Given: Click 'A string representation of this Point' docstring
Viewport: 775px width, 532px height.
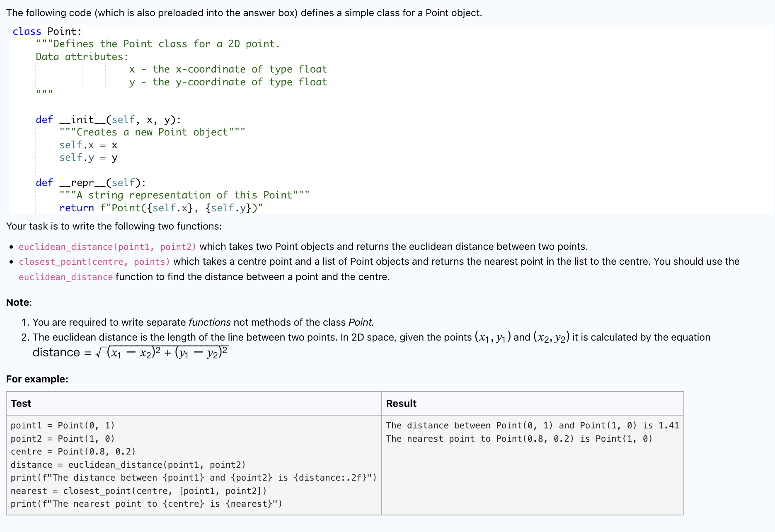Looking at the screenshot, I should pyautogui.click(x=184, y=195).
